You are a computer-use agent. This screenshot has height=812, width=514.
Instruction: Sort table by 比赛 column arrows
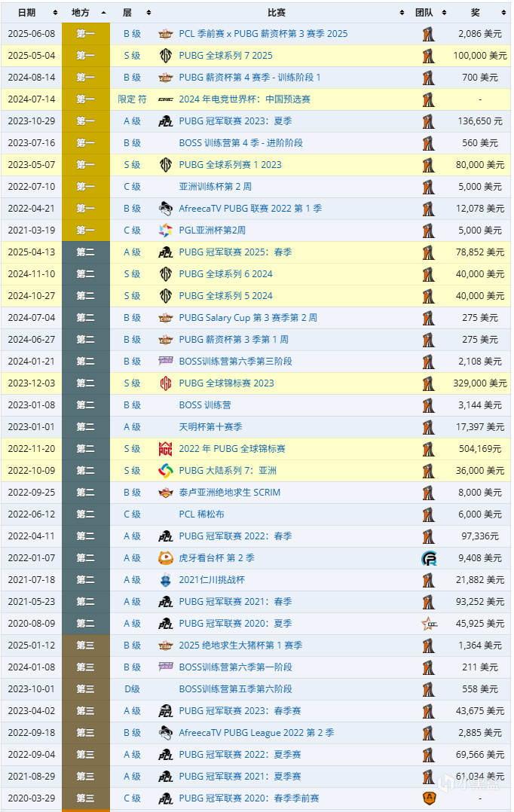coord(402,12)
